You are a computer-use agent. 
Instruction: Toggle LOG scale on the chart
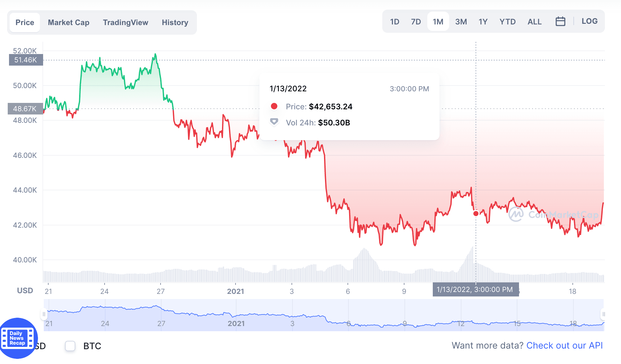pos(589,21)
